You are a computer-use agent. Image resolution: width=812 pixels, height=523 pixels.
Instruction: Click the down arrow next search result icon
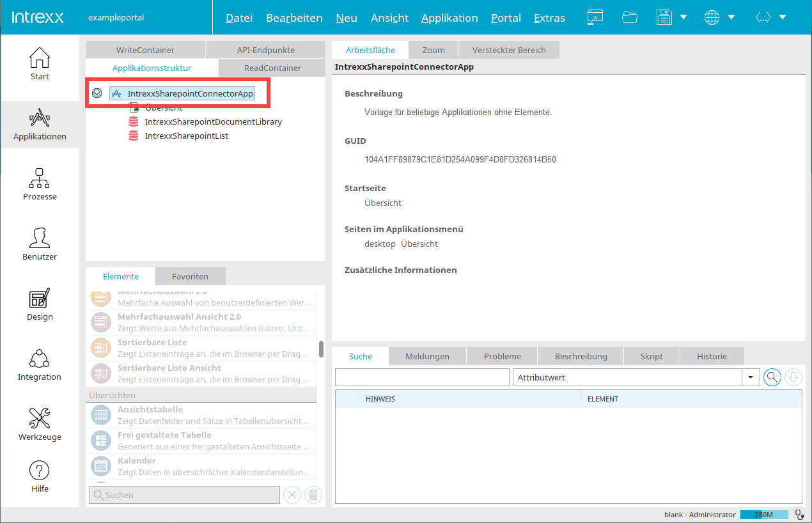(793, 377)
